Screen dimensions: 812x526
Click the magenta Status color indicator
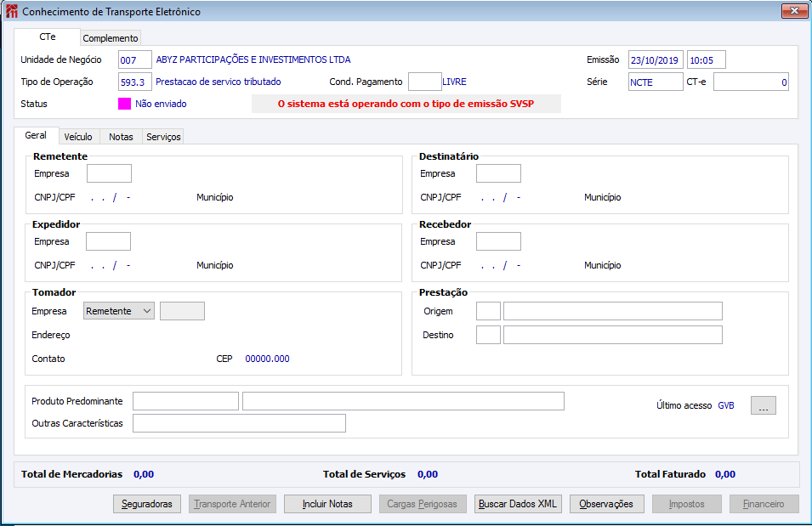point(124,104)
